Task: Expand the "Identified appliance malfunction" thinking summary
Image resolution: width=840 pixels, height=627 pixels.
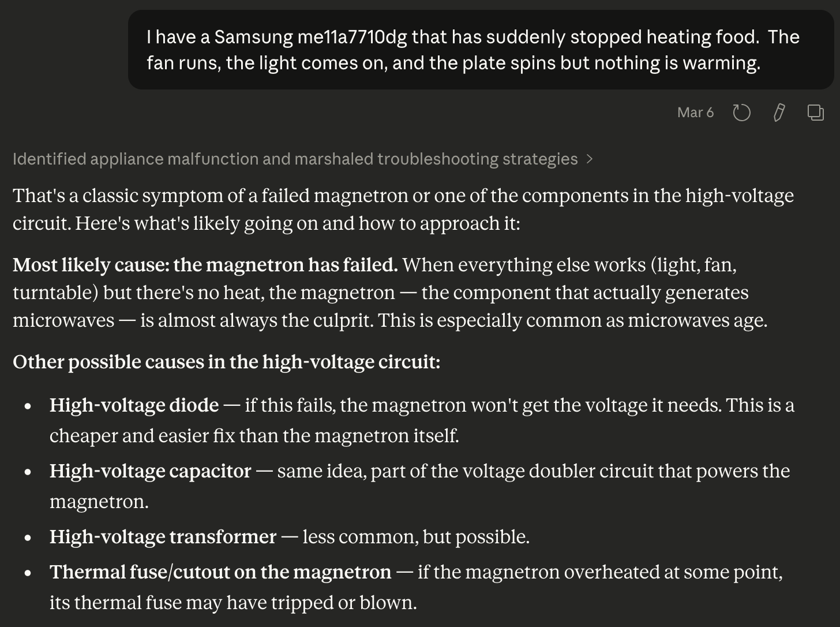Action: [x=295, y=159]
